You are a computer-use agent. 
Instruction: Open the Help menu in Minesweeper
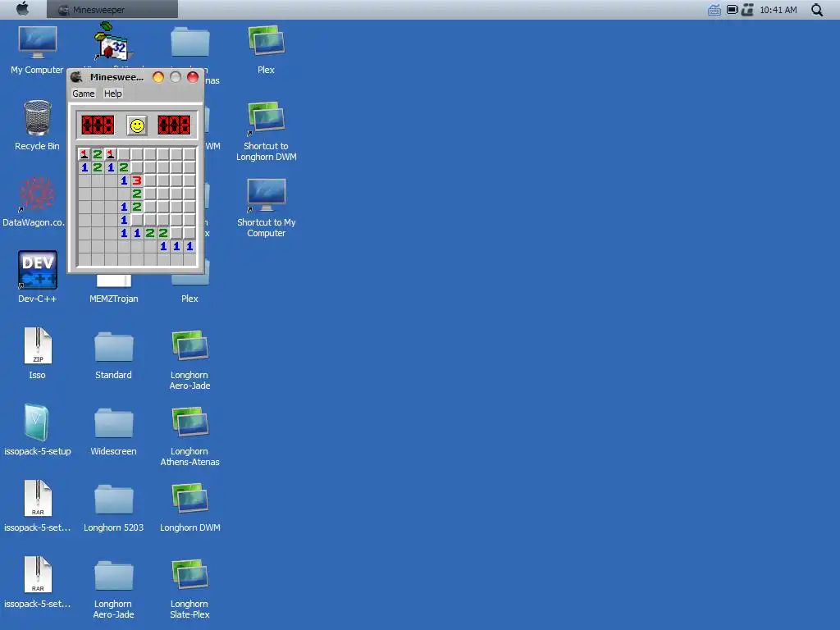tap(112, 94)
